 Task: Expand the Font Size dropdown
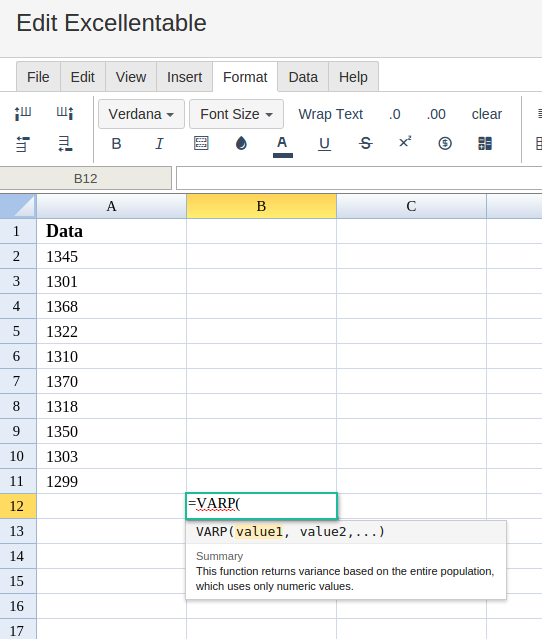[236, 114]
